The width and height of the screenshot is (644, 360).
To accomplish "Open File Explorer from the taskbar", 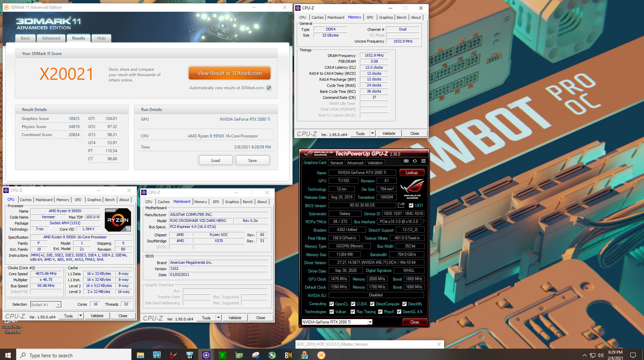I will pos(140,355).
